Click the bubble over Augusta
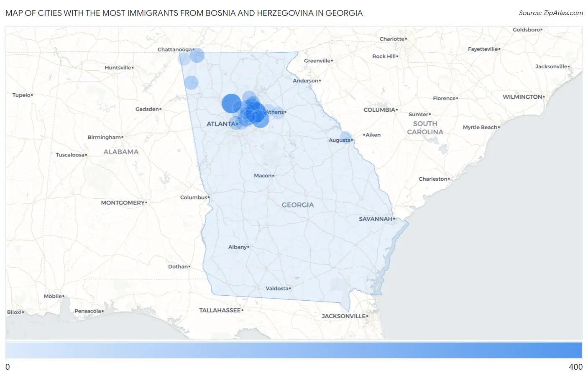The width and height of the screenshot is (588, 376). coord(345,138)
